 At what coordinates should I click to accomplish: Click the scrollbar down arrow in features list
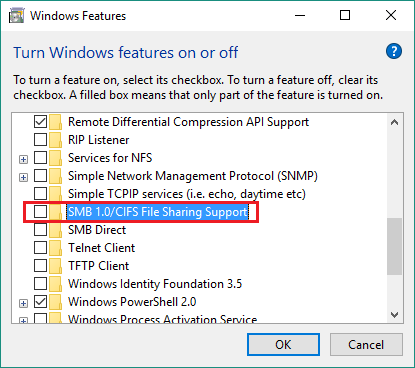(395, 314)
